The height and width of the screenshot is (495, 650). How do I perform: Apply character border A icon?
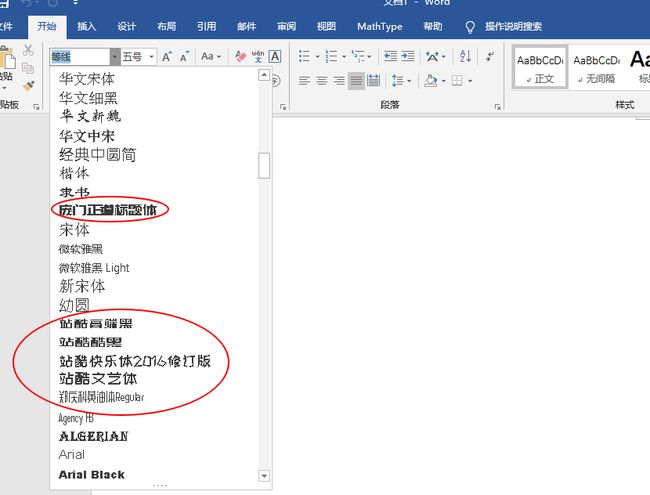coord(275,56)
